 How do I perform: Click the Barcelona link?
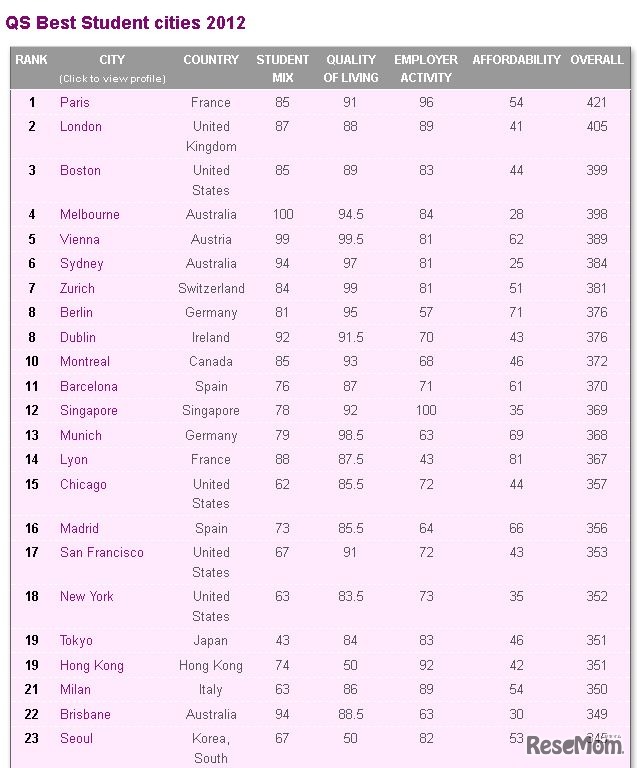(x=88, y=386)
